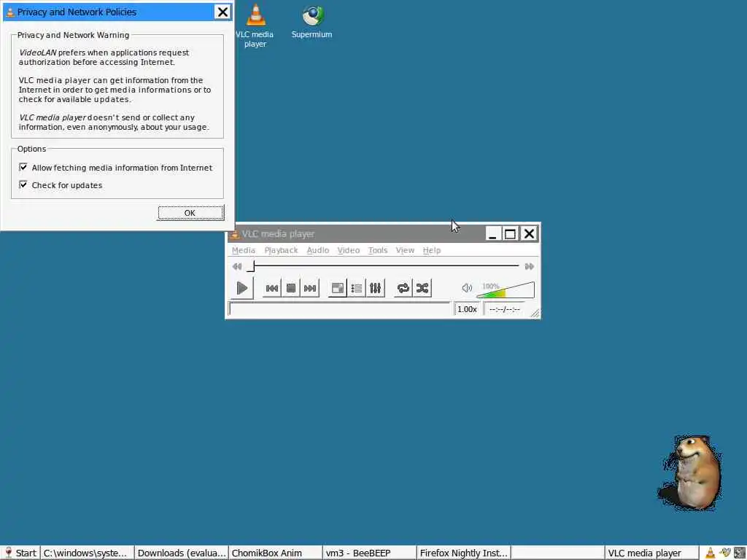Close the VLC media player window
747x560 pixels.
tap(529, 234)
